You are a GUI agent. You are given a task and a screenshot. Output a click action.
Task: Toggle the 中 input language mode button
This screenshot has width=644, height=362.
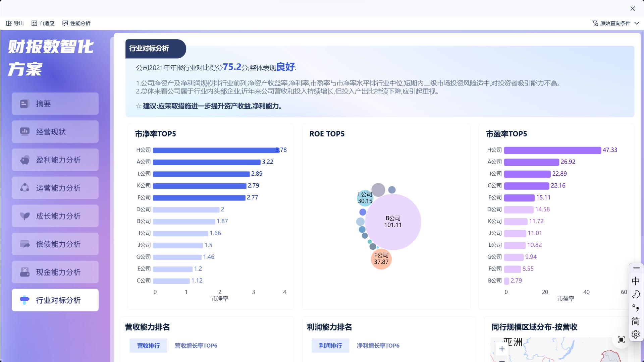[636, 281]
